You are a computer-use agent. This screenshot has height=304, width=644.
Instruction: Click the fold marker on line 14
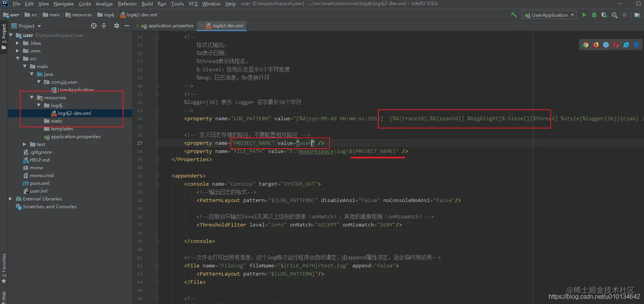(x=157, y=37)
